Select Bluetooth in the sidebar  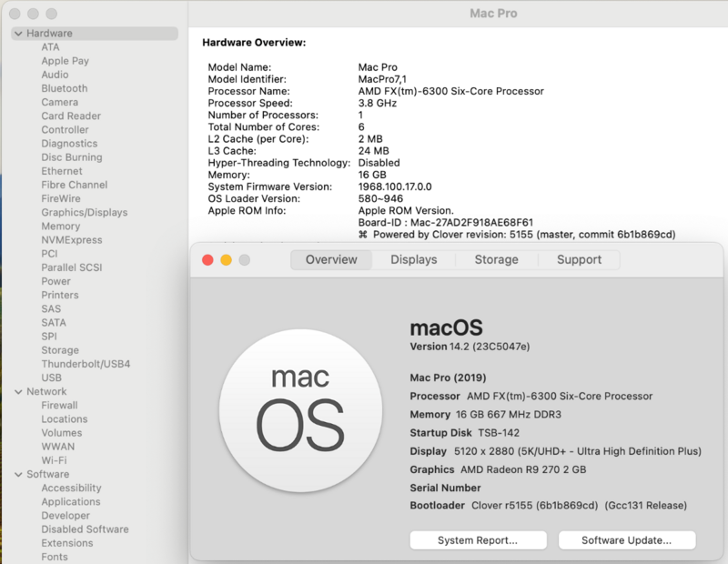64,88
